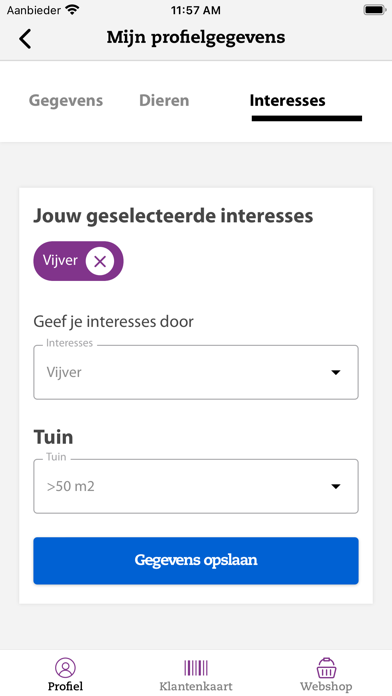Image resolution: width=392 pixels, height=696 pixels.
Task: Tap the battery icon in status bar
Action: pos(374,10)
